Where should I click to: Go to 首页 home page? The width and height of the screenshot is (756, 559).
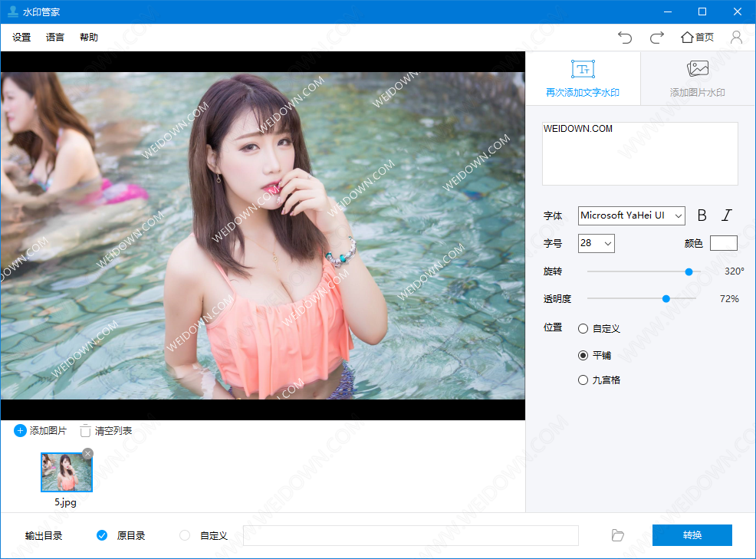[697, 37]
